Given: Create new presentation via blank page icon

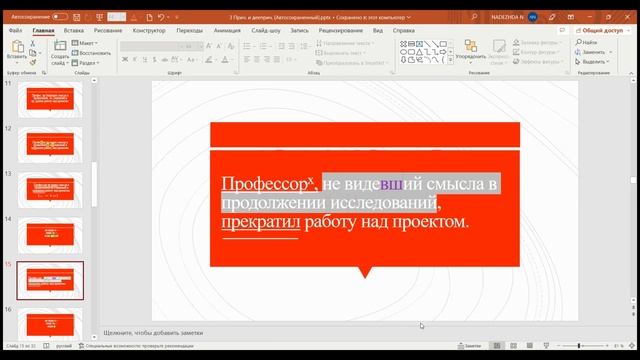Looking at the screenshot, I should tap(149, 17).
